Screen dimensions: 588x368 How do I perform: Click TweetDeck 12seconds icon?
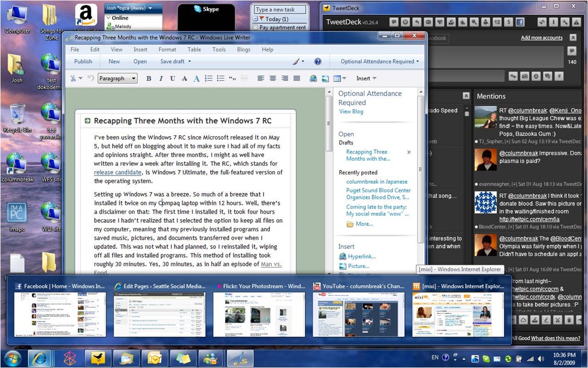tap(497, 22)
